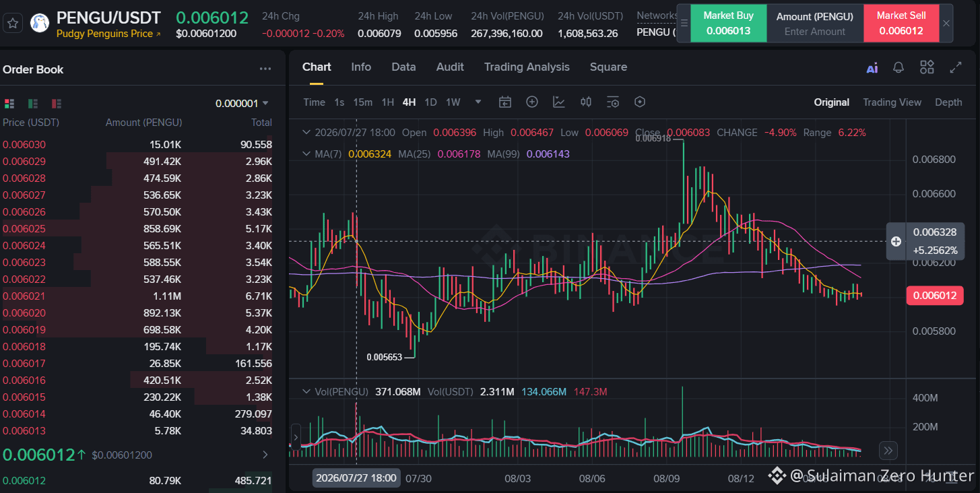Open the Order Book three-dot menu
The image size is (980, 493).
pos(265,69)
